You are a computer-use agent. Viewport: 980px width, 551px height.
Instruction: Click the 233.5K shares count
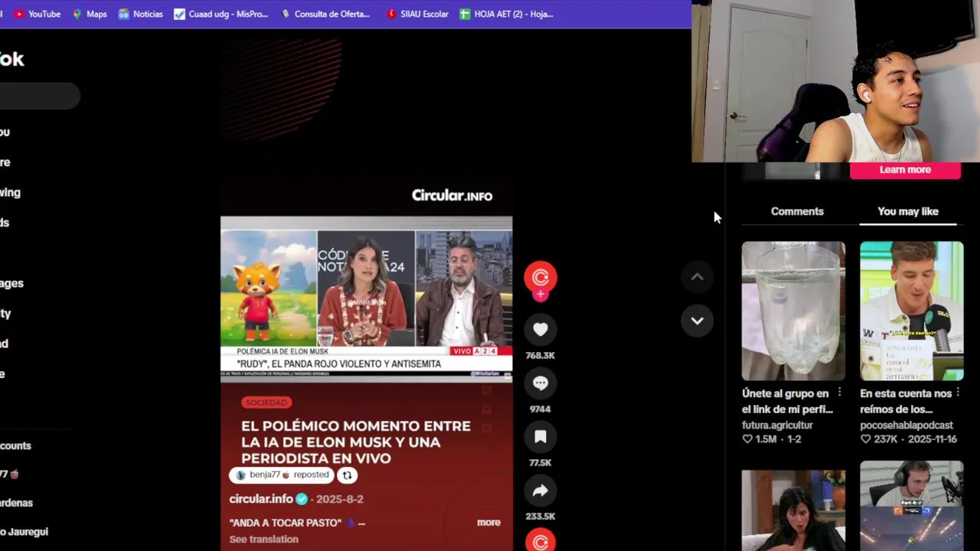(541, 516)
